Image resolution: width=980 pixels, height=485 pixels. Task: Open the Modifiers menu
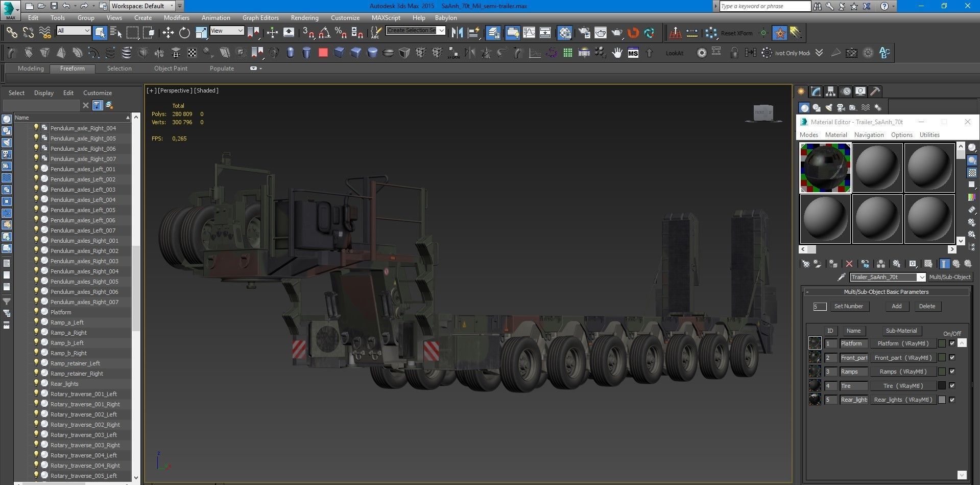point(176,17)
